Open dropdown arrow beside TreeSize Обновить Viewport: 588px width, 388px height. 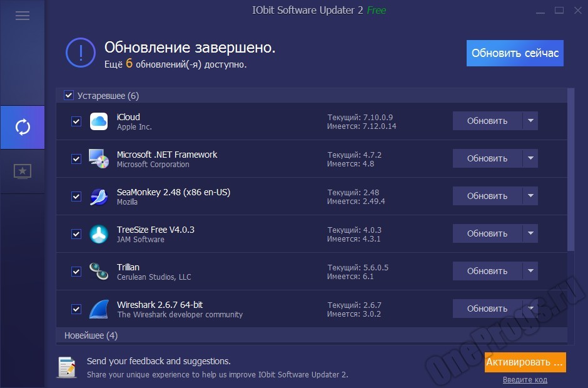[x=530, y=233]
